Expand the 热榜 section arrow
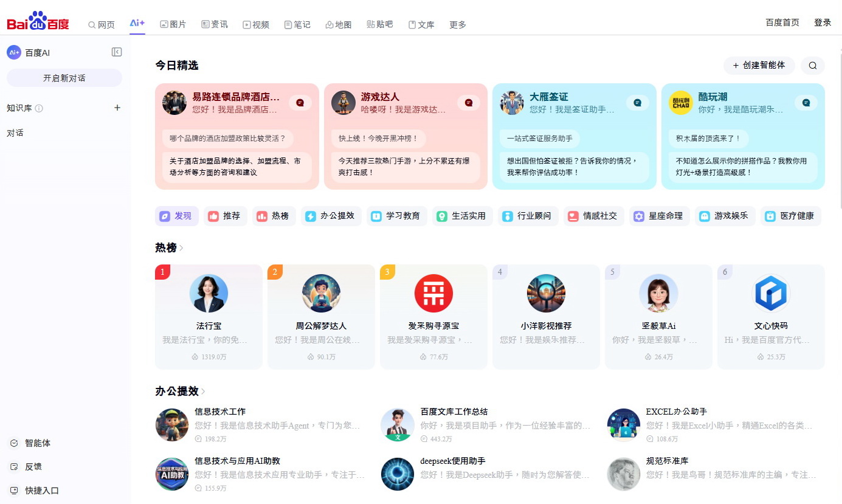This screenshot has width=842, height=504. point(181,248)
